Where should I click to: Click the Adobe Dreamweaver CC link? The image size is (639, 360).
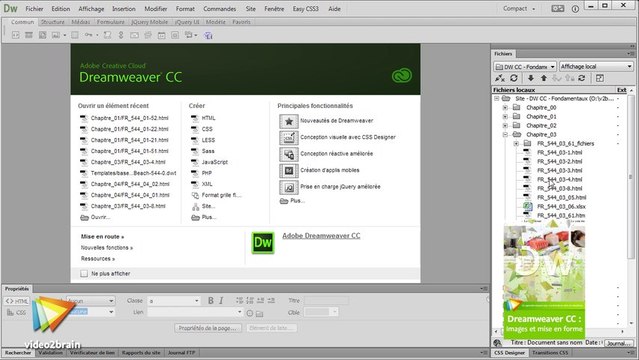pos(321,236)
